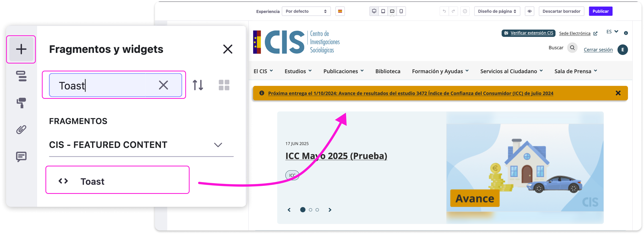Click the Publicar button

[600, 11]
